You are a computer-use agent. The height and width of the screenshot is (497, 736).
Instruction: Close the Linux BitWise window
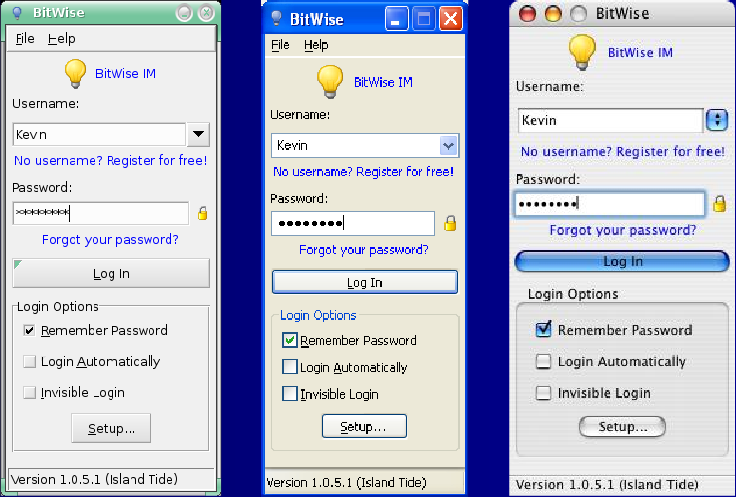[x=206, y=13]
